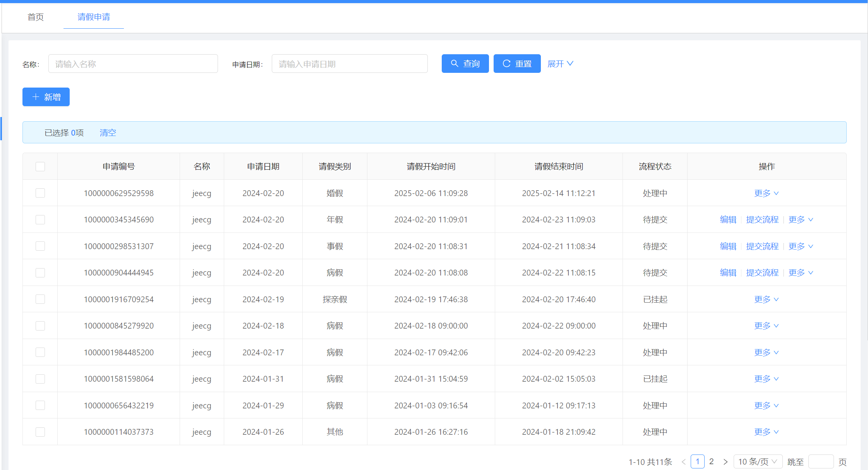Open the 10 条/页 page size dropdown
The image size is (868, 470).
click(758, 461)
